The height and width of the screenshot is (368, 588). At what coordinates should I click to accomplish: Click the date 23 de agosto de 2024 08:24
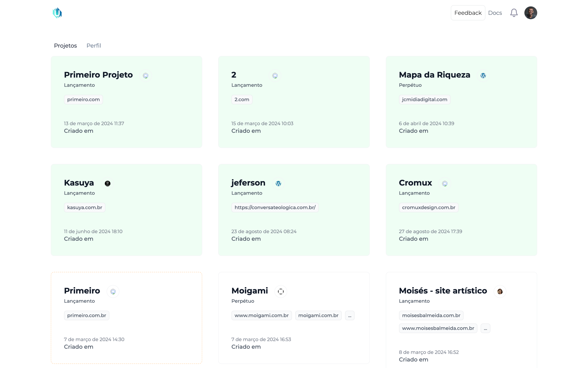click(x=264, y=231)
